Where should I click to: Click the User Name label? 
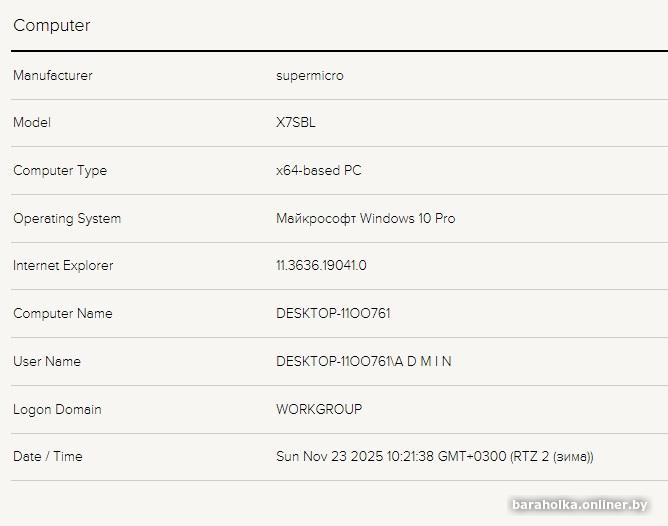[x=47, y=362]
